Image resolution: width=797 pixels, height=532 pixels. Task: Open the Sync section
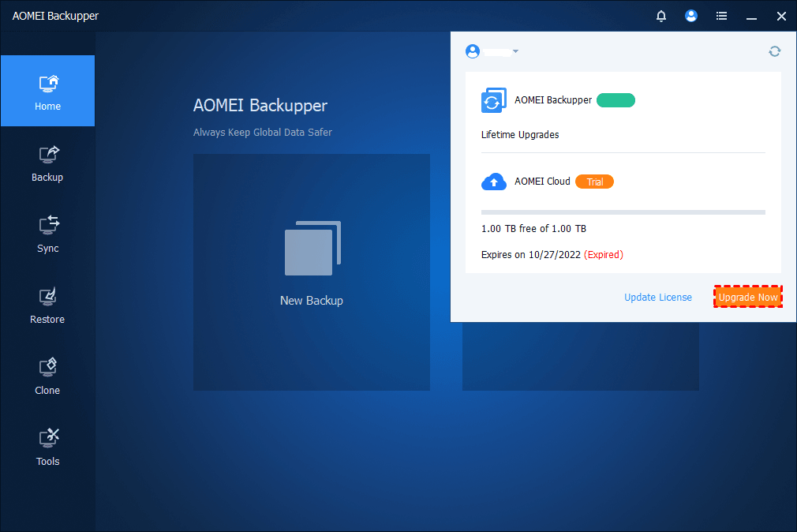click(x=47, y=235)
